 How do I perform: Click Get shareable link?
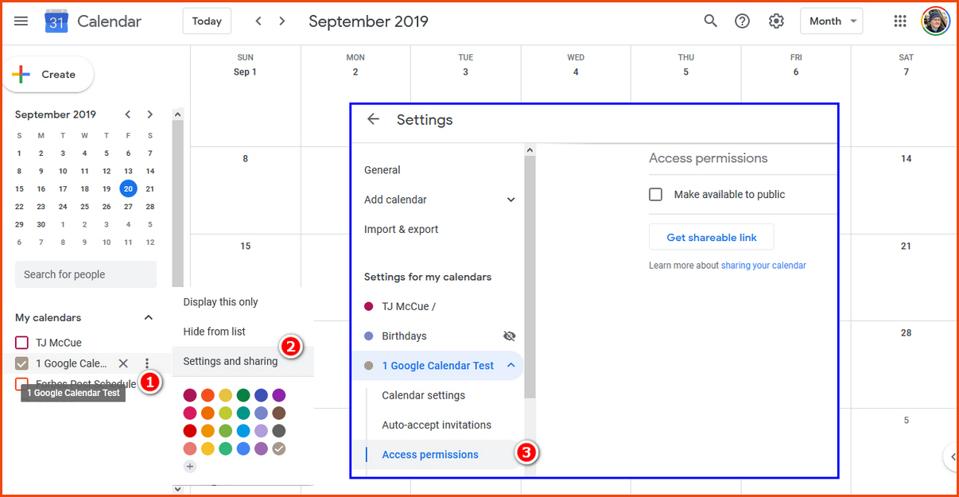(x=711, y=237)
